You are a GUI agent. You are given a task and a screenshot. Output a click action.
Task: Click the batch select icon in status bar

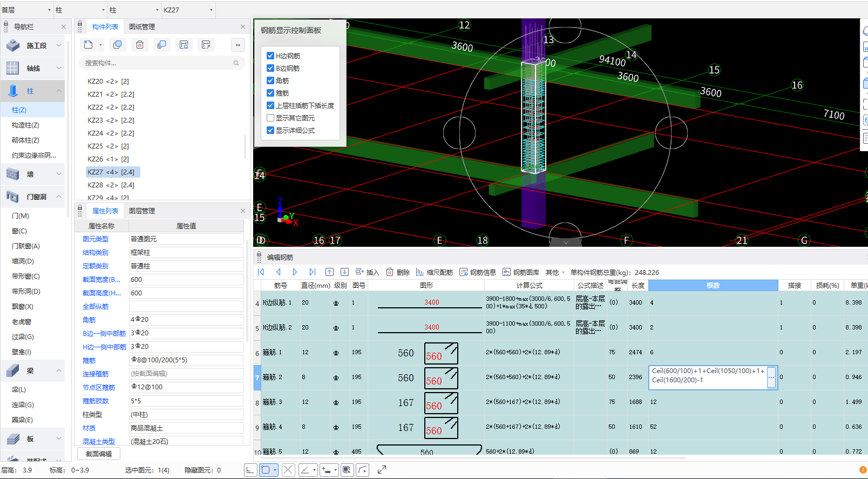tap(347, 470)
